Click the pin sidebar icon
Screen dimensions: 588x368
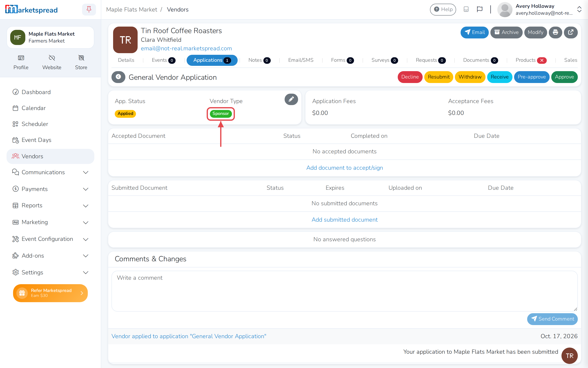point(89,9)
